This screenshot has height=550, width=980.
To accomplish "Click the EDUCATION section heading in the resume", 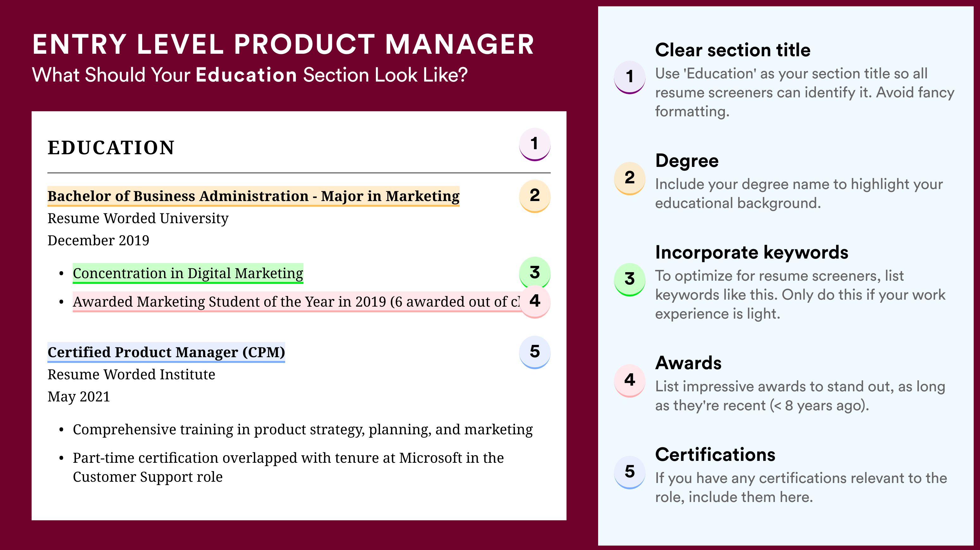I will coord(111,148).
